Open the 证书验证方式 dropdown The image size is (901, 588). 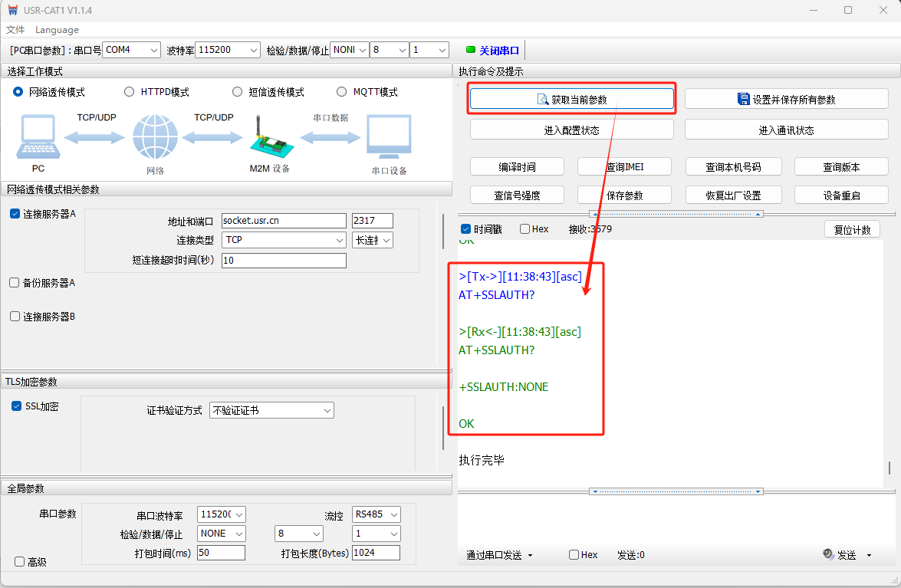271,410
